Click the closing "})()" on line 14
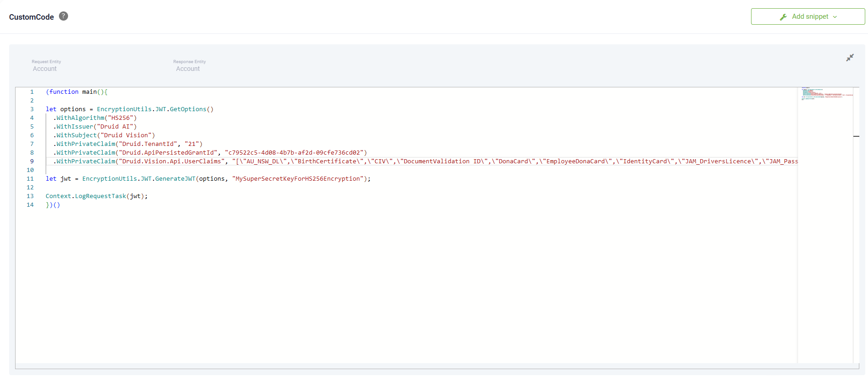Screen dimensions: 868x376 pos(53,205)
